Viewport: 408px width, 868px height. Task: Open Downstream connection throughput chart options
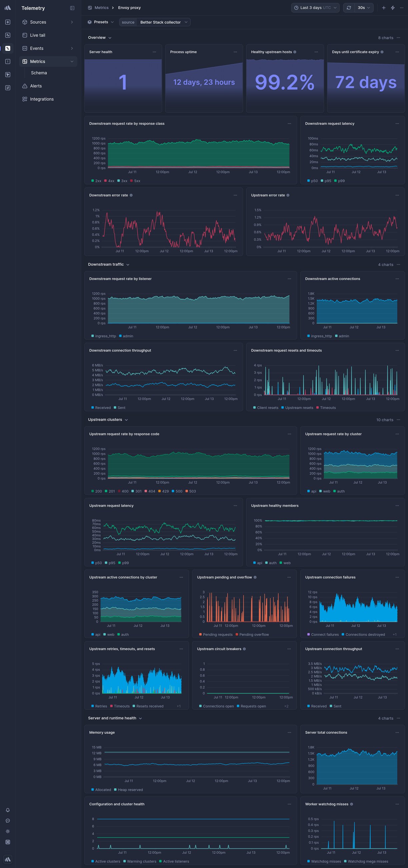coord(235,351)
